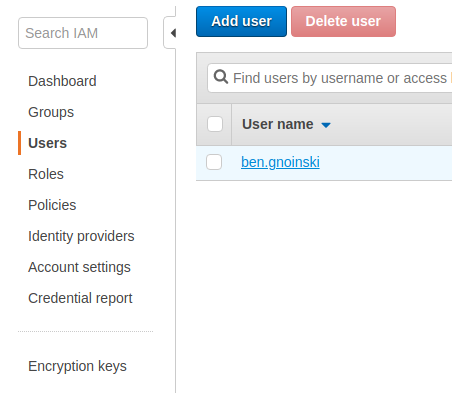Viewport: 452px width, 393px height.
Task: Collapse the sidebar with the arrow handle
Action: tap(170, 33)
